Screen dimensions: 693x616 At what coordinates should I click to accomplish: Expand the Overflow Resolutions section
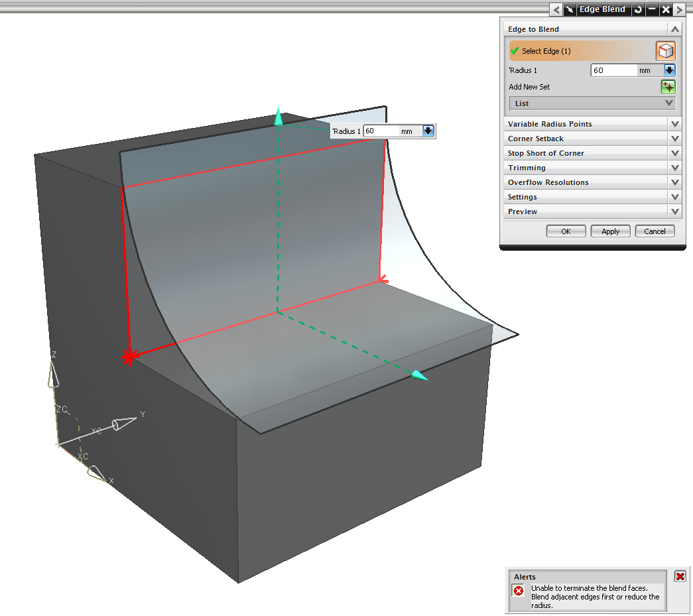(x=675, y=182)
